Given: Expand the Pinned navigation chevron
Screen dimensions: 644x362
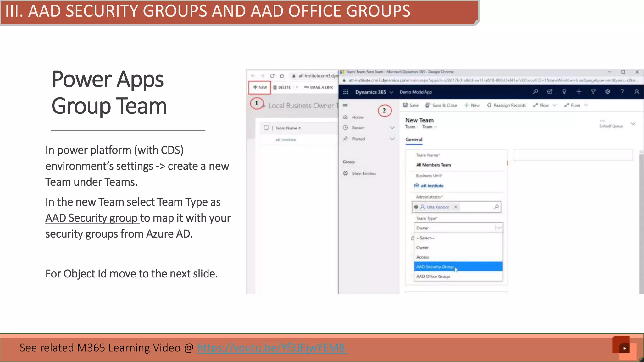Looking at the screenshot, I should [392, 139].
